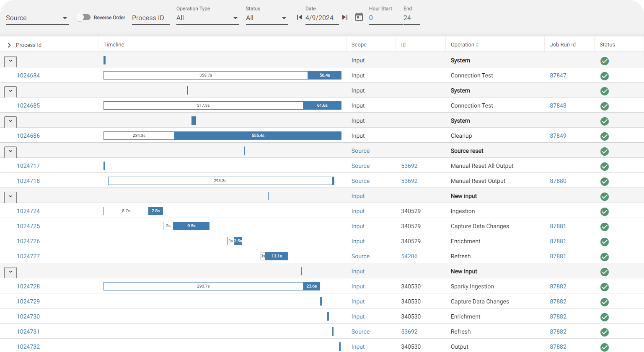This screenshot has height=352, width=644.
Task: Collapse the Source reset group
Action: point(10,151)
